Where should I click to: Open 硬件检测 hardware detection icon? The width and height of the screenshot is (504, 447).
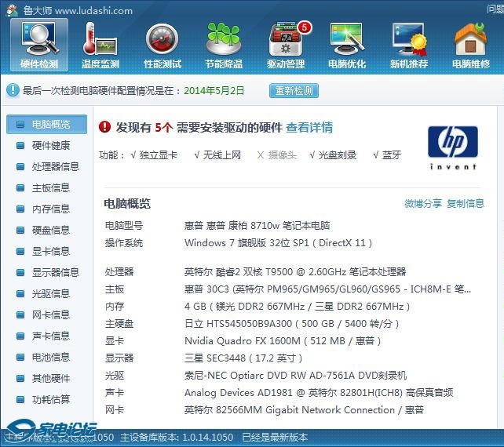[38, 38]
